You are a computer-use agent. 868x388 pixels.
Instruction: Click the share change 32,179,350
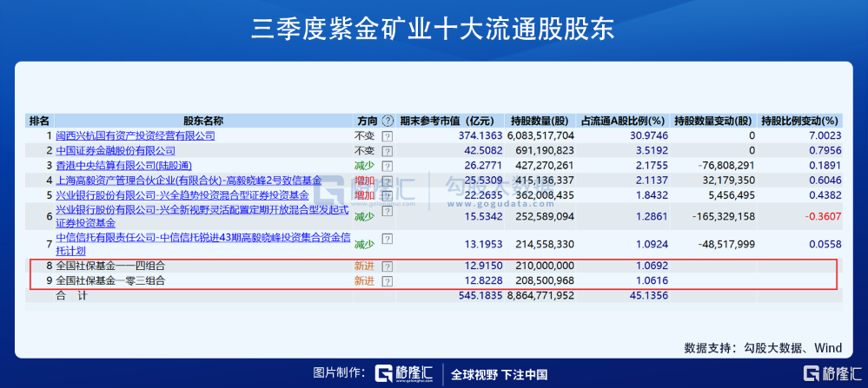pos(727,181)
